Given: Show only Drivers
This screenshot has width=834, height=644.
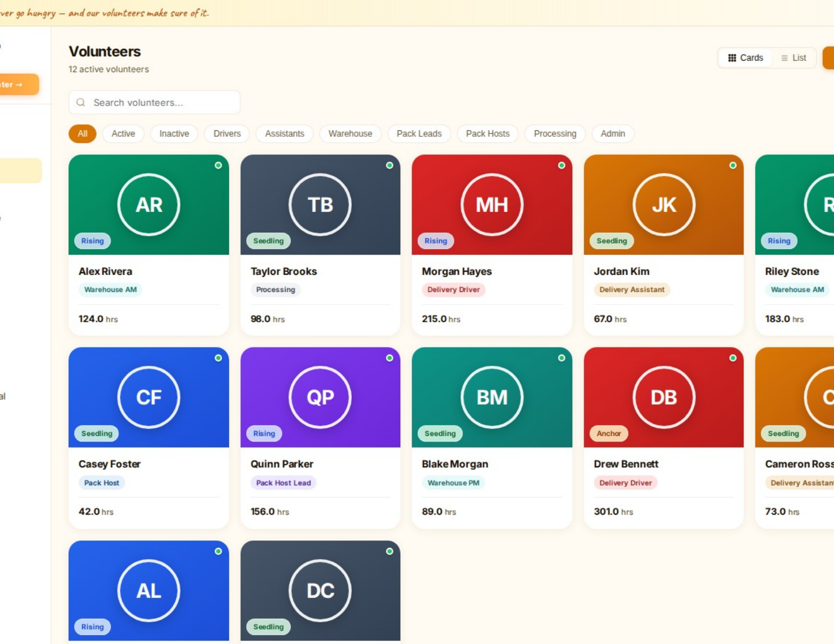Looking at the screenshot, I should (227, 133).
